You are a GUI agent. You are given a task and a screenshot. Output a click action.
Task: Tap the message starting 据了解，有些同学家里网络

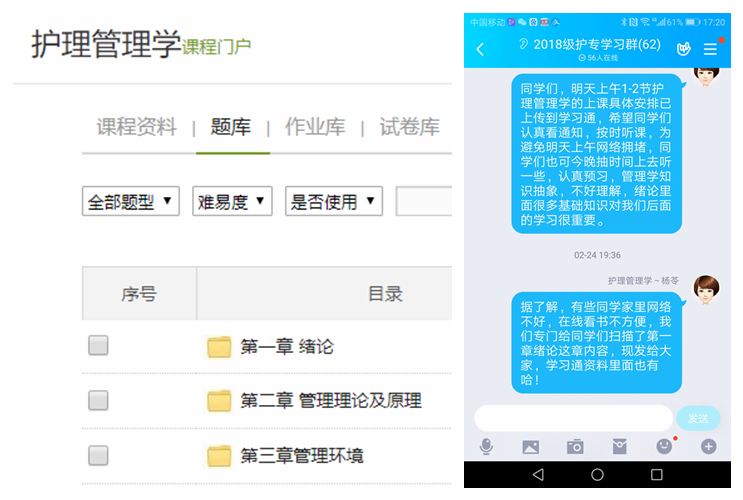tap(597, 343)
